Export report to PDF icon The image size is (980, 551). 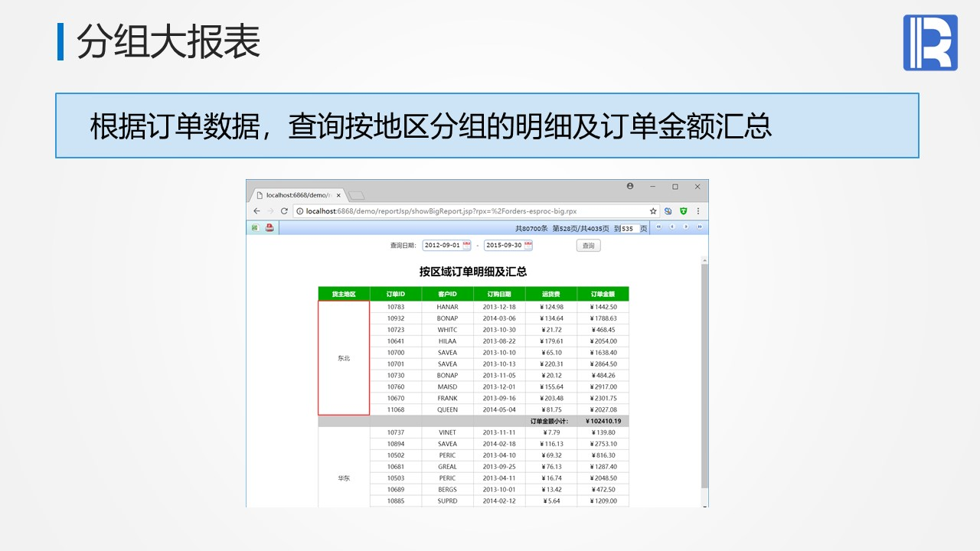269,227
